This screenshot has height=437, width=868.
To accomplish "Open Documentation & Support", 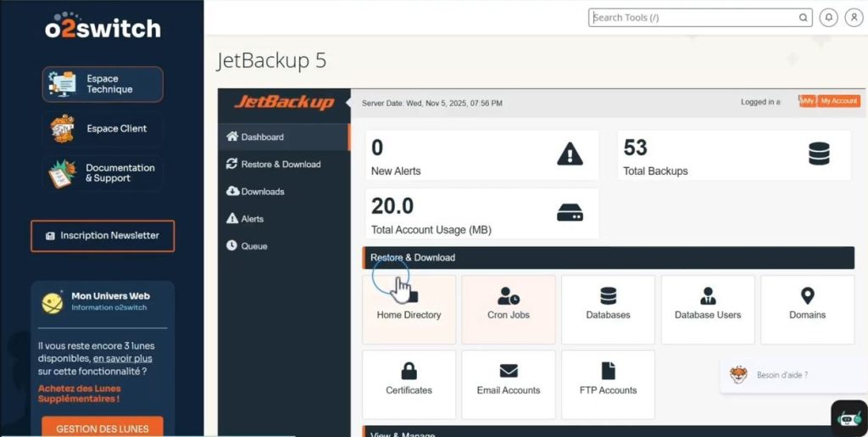I will [x=103, y=173].
